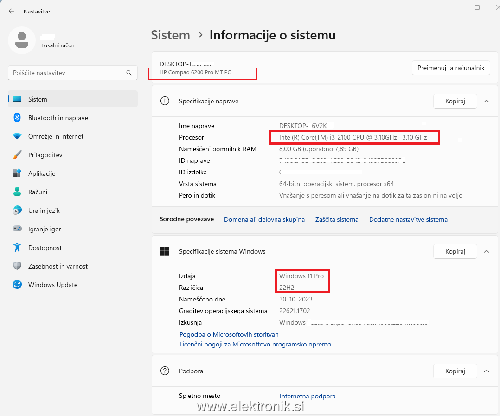Copy Windows specifications with Kopiraj
Image resolution: width=500 pixels, height=416 pixels.
point(455,251)
